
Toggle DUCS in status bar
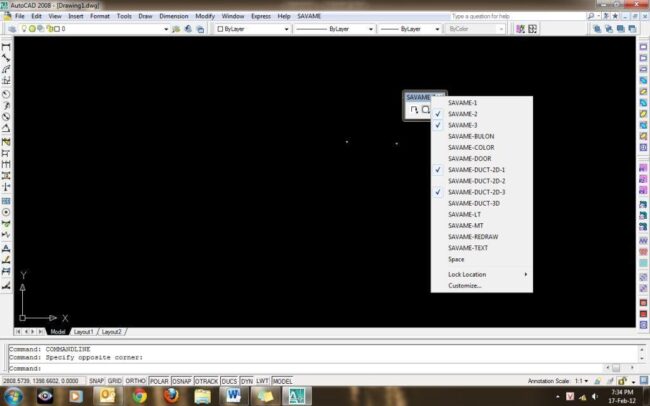229,381
